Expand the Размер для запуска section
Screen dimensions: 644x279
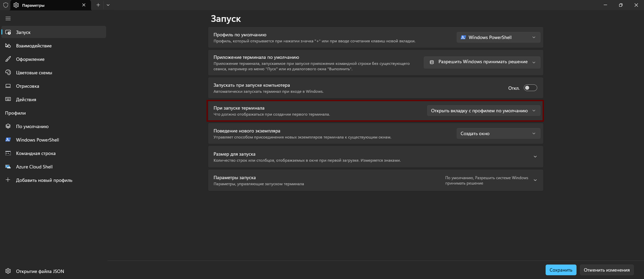coord(376,157)
